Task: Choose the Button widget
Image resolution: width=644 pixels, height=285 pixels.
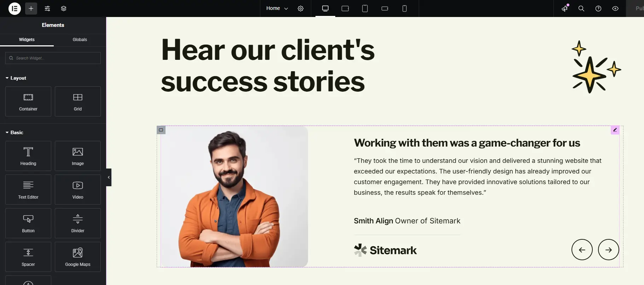Action: (28, 223)
